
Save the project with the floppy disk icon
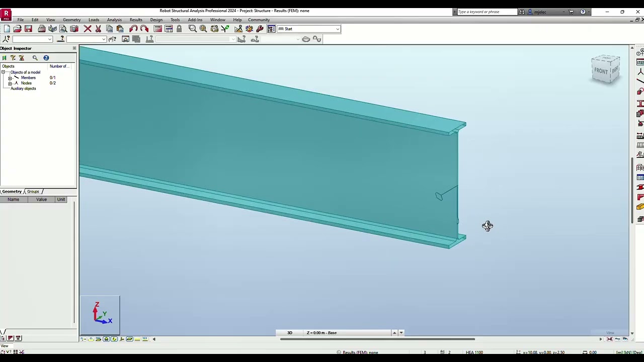[x=28, y=29]
